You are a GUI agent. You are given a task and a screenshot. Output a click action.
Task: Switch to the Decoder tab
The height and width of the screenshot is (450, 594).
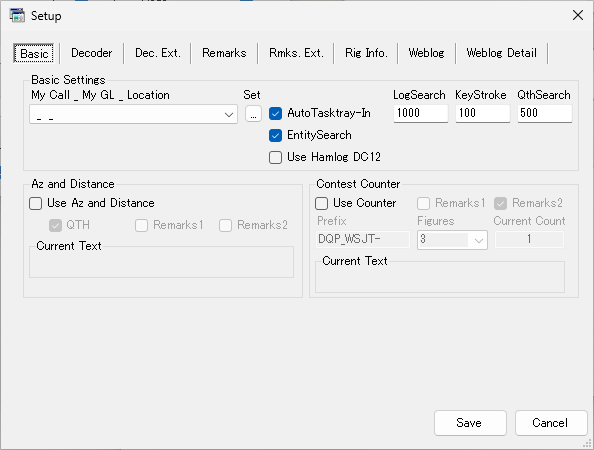(91, 53)
